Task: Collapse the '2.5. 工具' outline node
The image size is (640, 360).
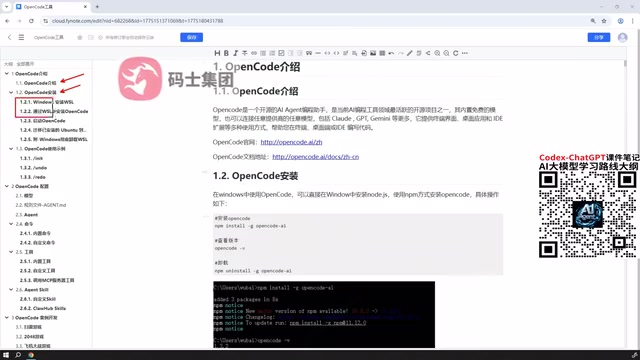Action: tap(11, 252)
